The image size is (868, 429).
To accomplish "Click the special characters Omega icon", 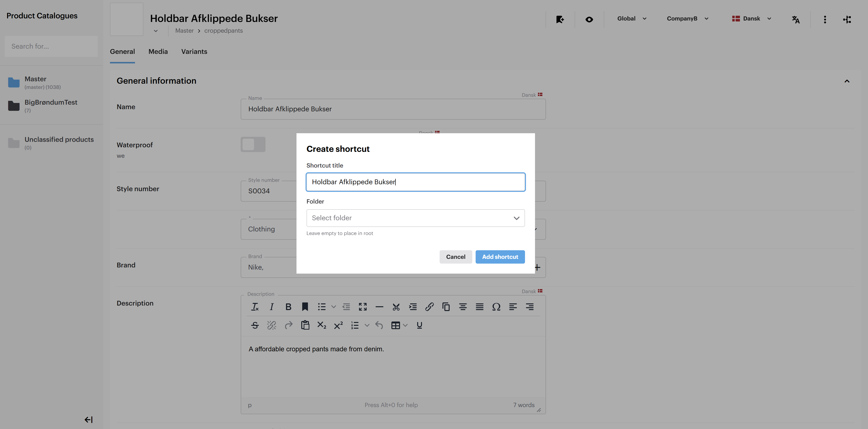I will 496,307.
